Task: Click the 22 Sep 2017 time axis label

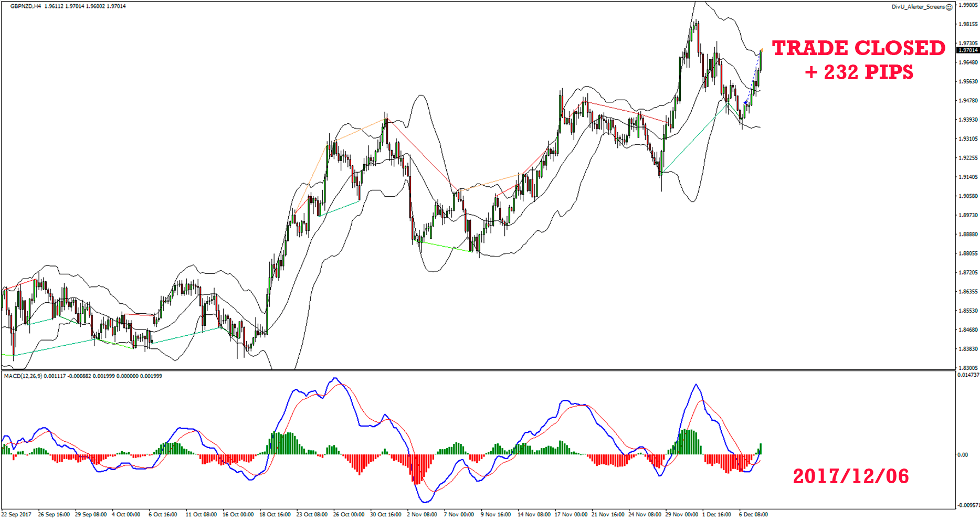Action: (x=17, y=515)
